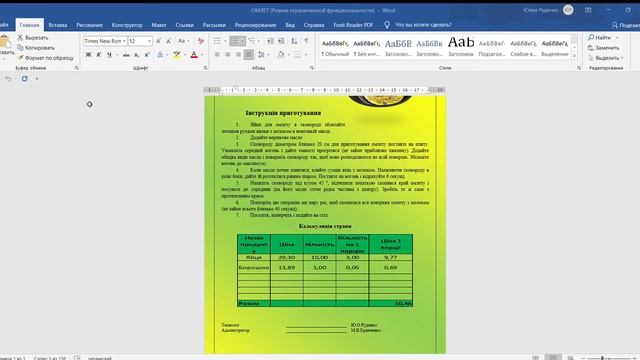Click 'Что вы хотите сделать?' search field
640x360 pixels.
pos(423,25)
